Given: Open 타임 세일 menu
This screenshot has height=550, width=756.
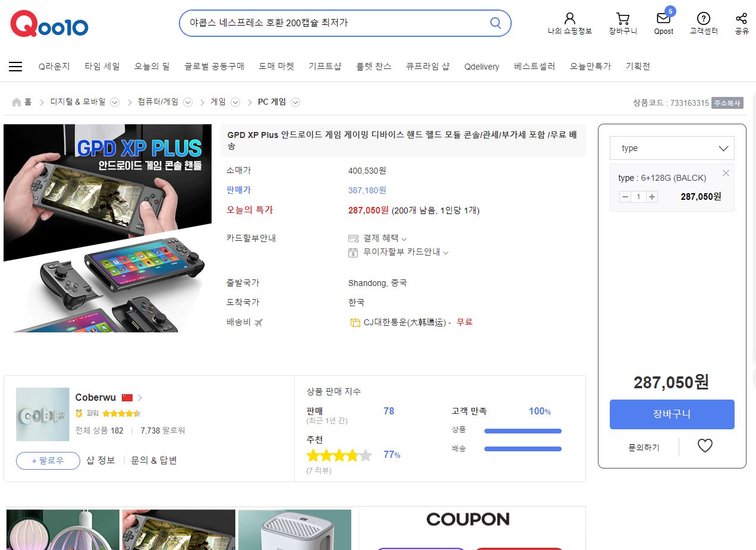Looking at the screenshot, I should pyautogui.click(x=102, y=67).
